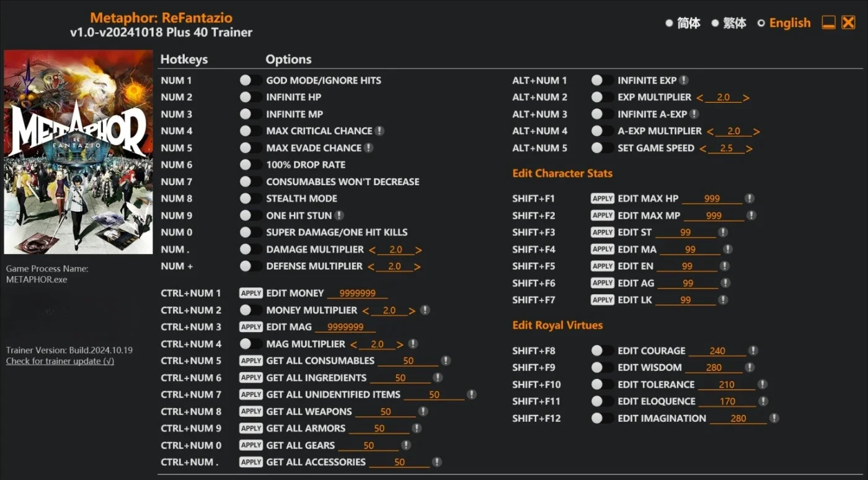Increase DAMAGE MULTIPLIER with right arrow
Screen dimensions: 868x480
point(419,250)
